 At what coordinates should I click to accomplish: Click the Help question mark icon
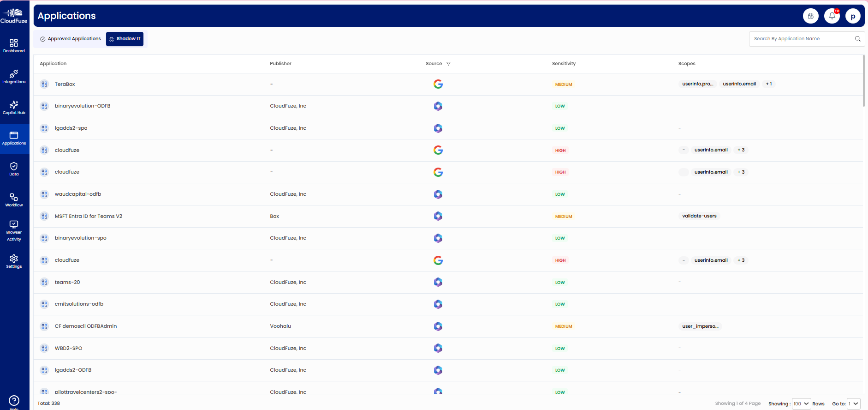(14, 400)
